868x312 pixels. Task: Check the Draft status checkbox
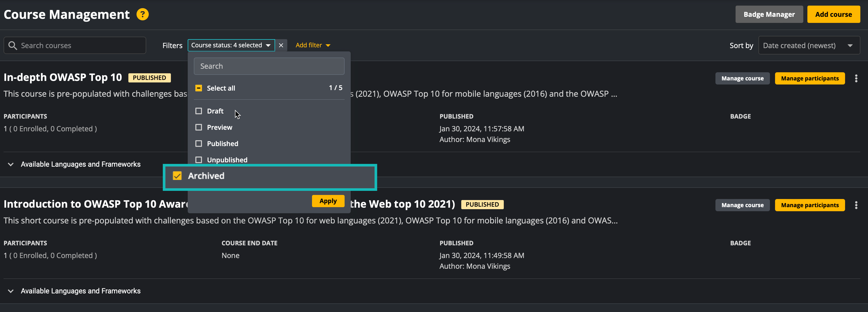199,111
